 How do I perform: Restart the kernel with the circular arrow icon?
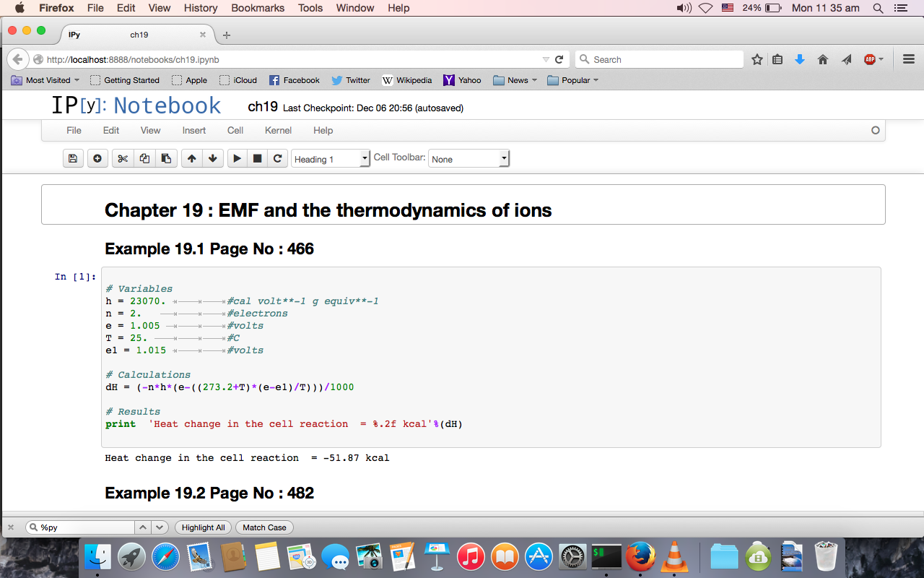point(277,159)
